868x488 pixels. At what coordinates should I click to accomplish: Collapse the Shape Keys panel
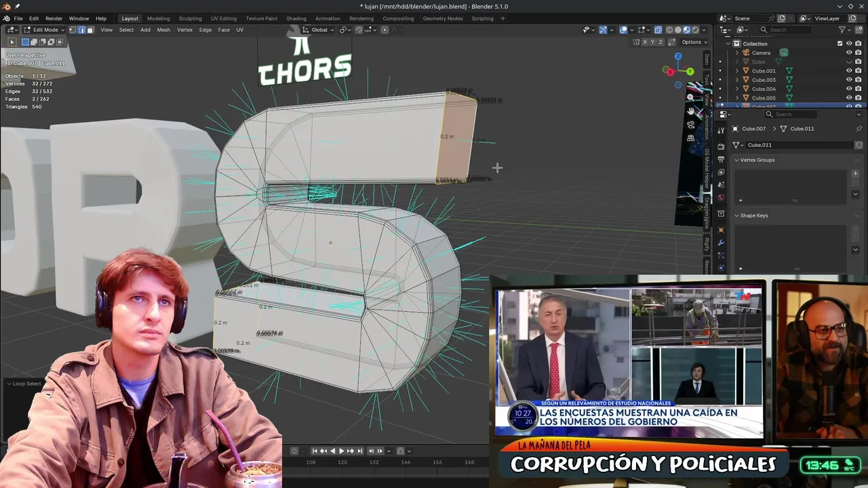pos(737,216)
